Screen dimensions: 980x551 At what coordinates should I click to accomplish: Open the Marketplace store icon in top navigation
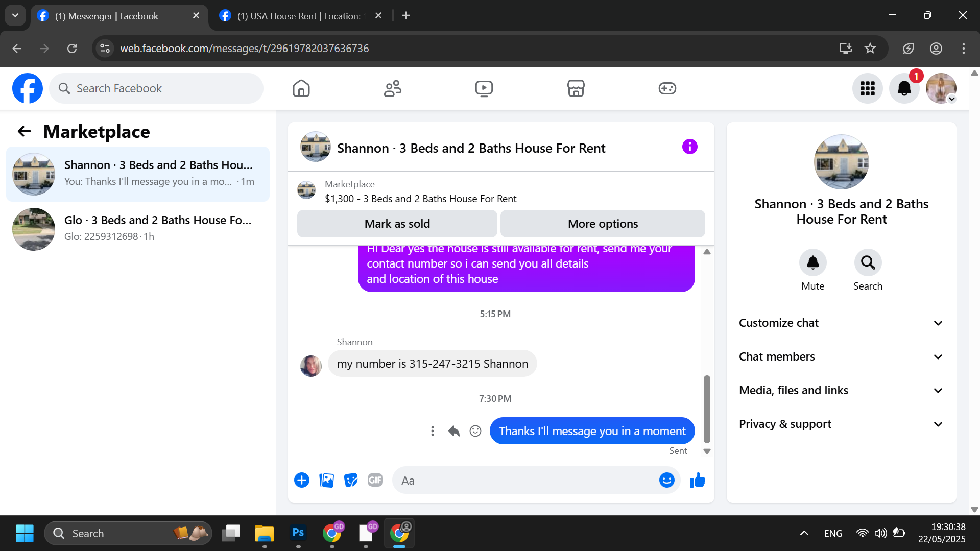tap(576, 88)
